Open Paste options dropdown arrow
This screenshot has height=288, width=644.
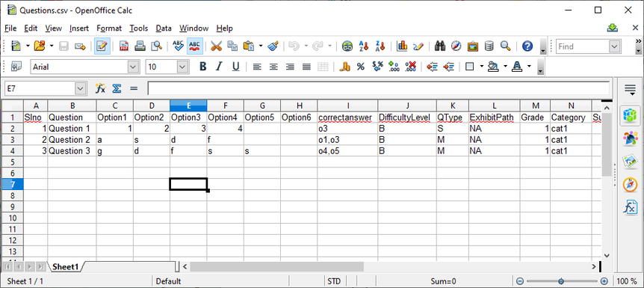coord(261,46)
